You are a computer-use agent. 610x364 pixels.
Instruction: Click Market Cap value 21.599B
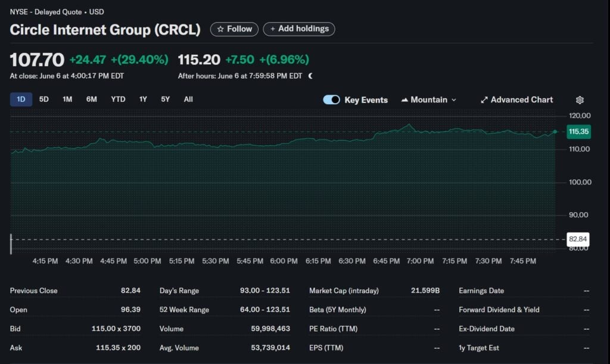click(425, 291)
